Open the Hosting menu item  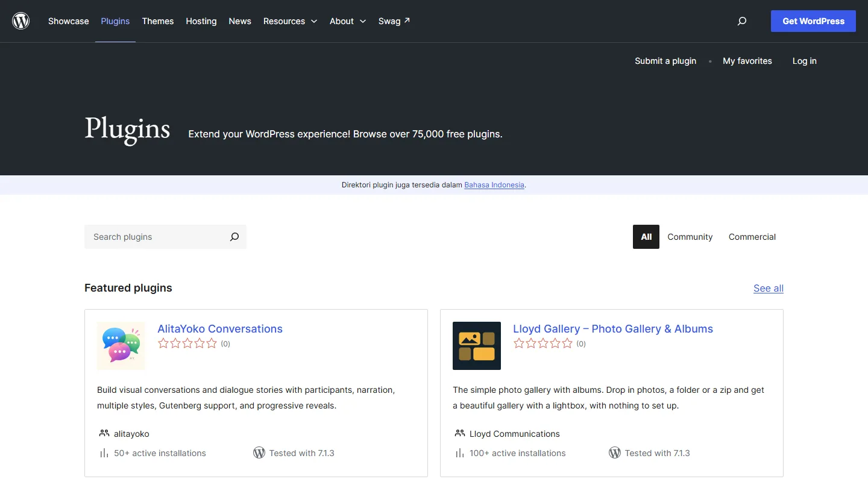coord(201,21)
